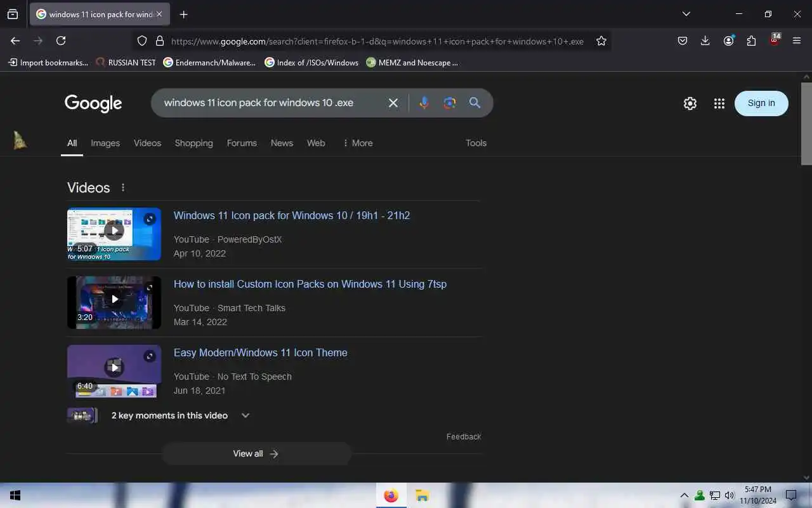Bookmark this page with the star
812x508 pixels.
click(x=601, y=41)
